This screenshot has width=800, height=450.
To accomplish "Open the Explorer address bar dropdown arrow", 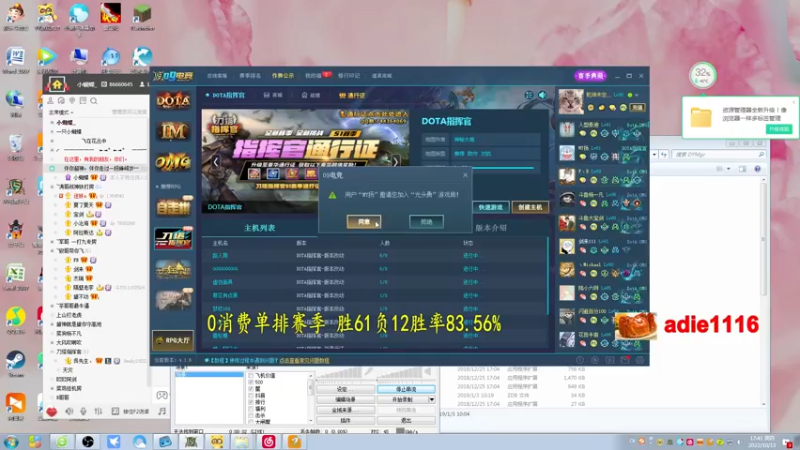I will pyautogui.click(x=655, y=154).
